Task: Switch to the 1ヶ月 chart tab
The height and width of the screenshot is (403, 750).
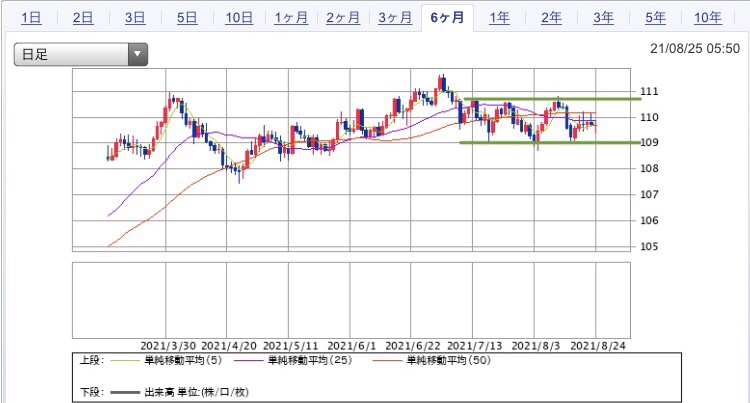Action: point(291,18)
